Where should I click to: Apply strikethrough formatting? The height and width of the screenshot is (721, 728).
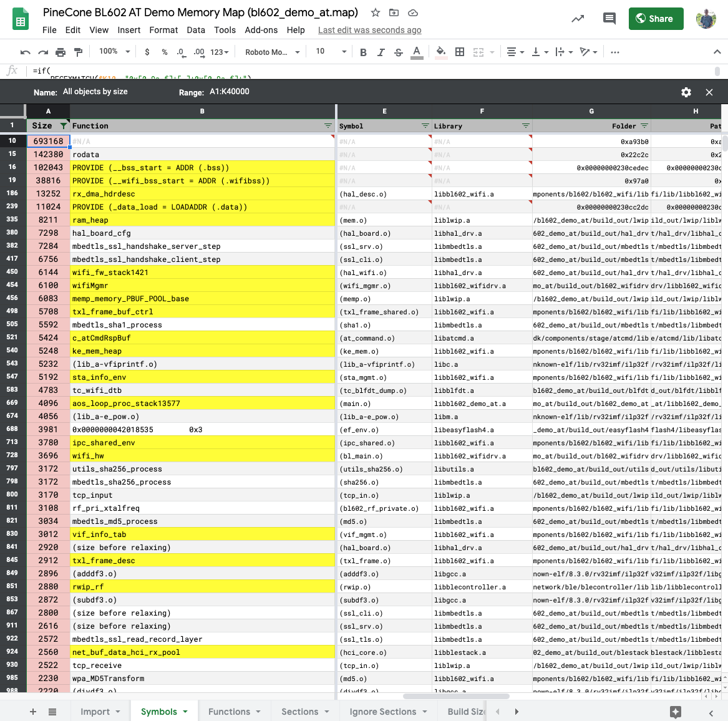coord(399,52)
